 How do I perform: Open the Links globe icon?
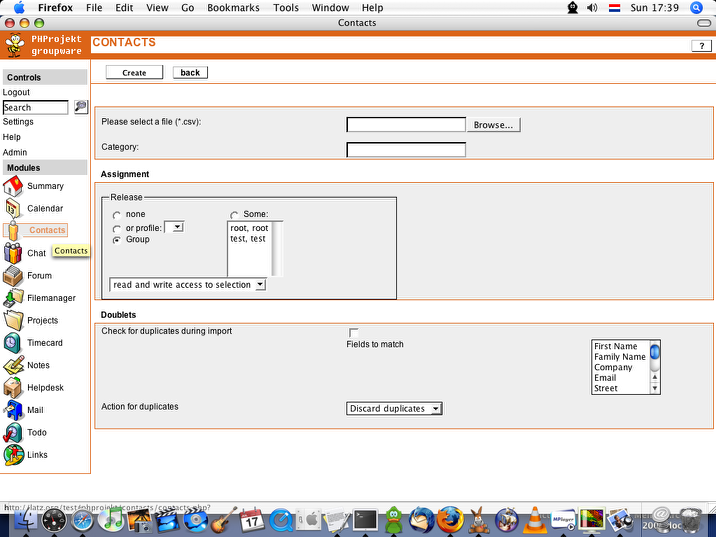[13, 454]
